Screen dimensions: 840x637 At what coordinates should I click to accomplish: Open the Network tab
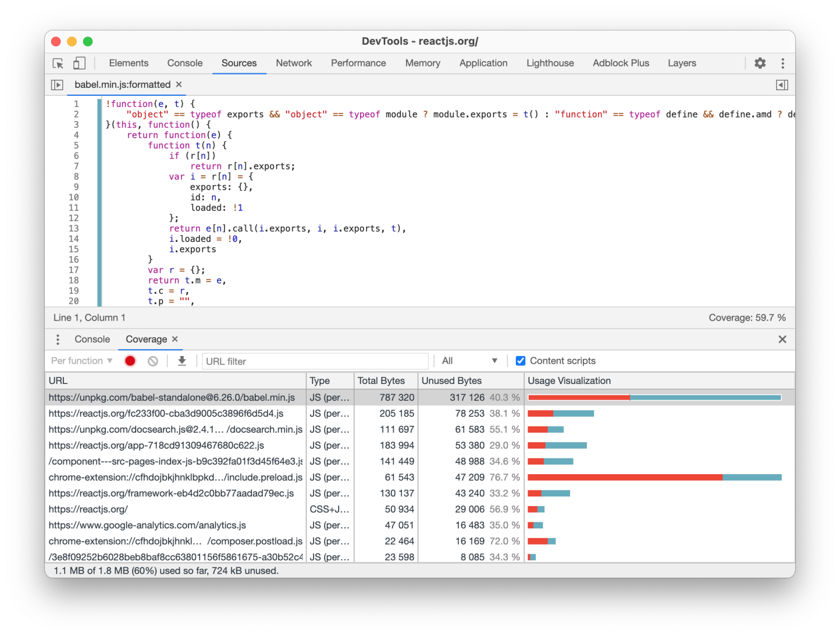coord(294,63)
